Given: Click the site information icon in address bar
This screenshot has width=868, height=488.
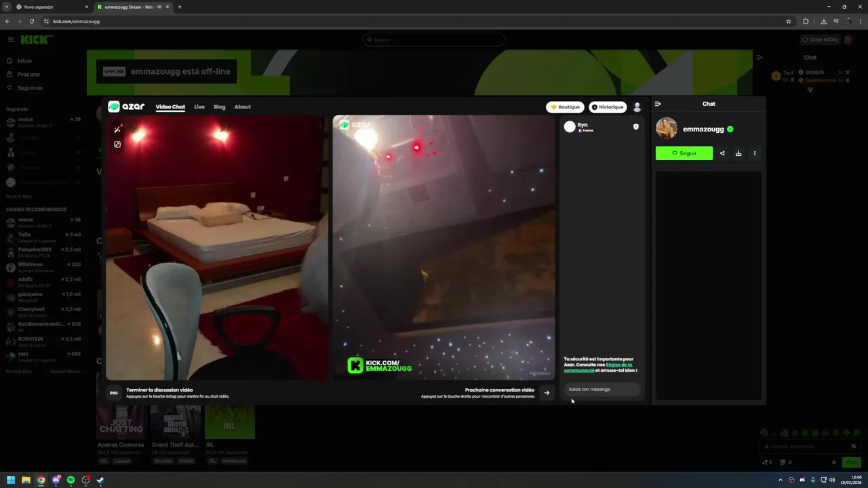Looking at the screenshot, I should point(45,21).
